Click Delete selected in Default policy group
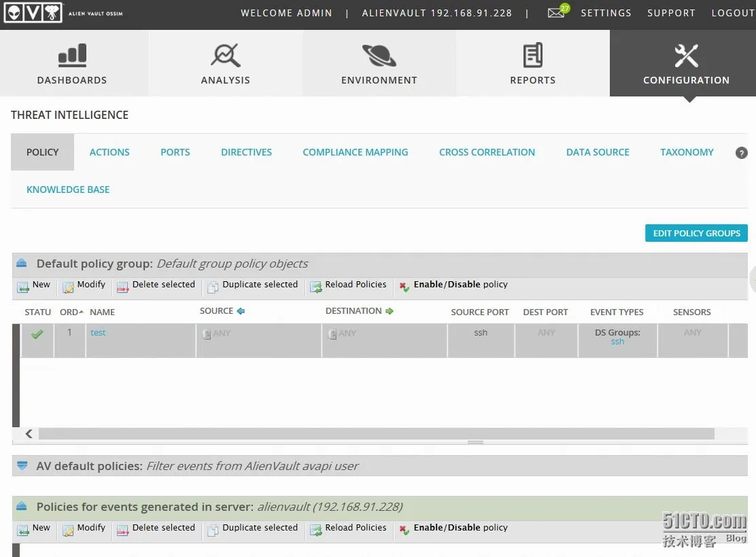The image size is (756, 557). tap(156, 285)
